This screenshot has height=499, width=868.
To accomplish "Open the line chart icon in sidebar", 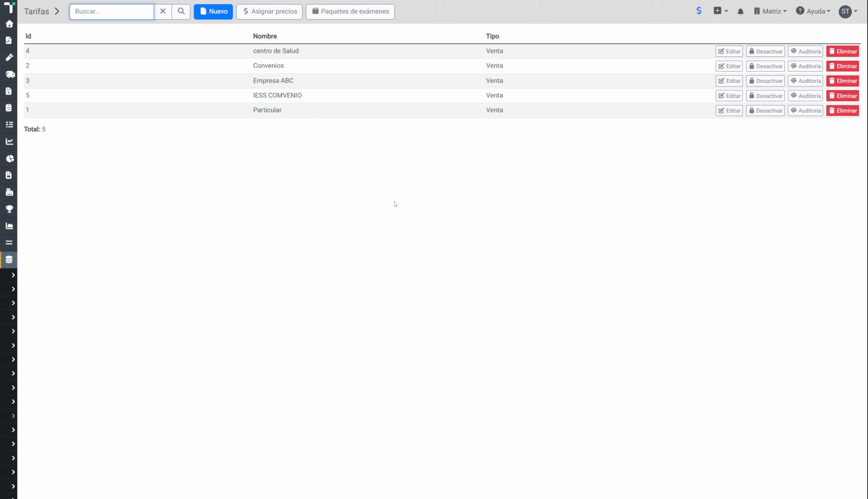I will pos(9,142).
